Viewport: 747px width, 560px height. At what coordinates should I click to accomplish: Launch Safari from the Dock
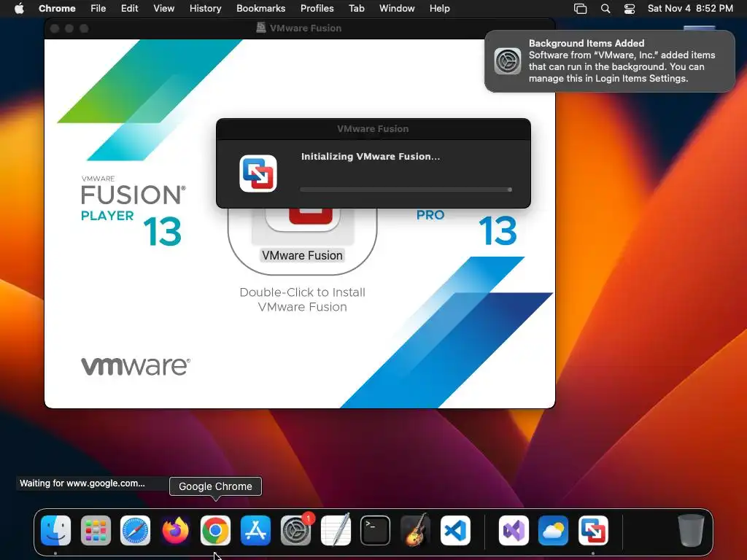point(135,530)
